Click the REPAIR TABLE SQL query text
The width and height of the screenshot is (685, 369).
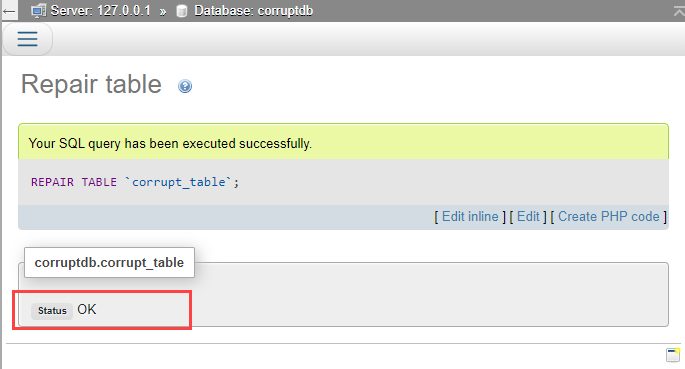coord(135,182)
